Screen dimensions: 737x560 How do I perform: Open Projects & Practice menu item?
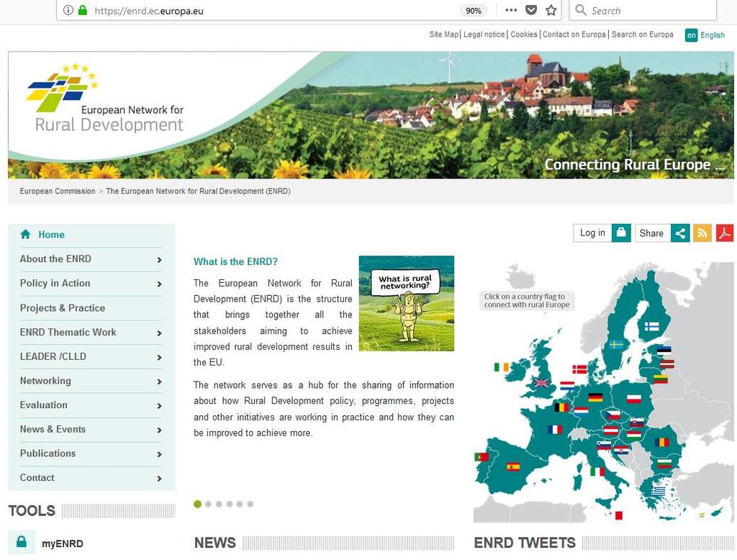[63, 308]
